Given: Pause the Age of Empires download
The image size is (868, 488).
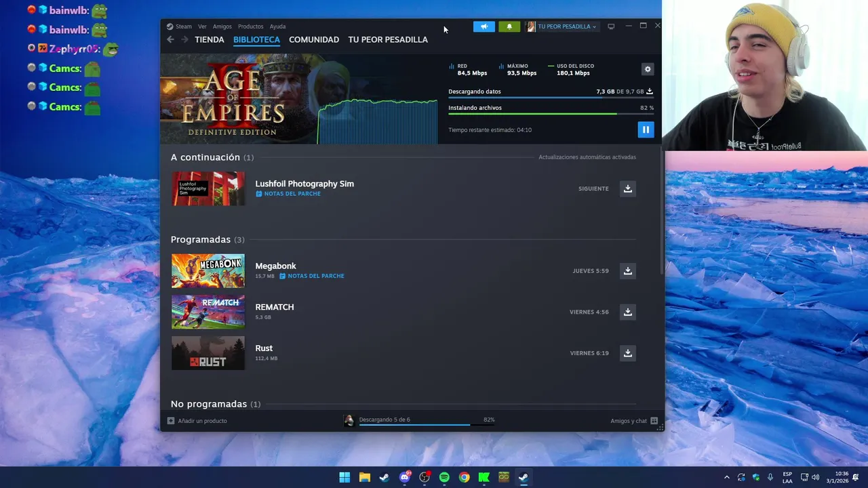Looking at the screenshot, I should pos(646,129).
